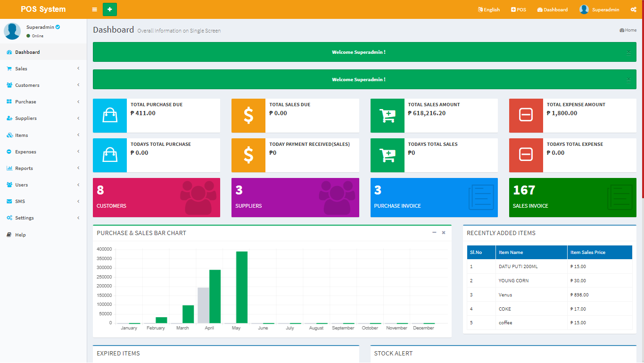Click the Home breadcrumb link
Image resolution: width=644 pixels, height=363 pixels.
coord(628,30)
